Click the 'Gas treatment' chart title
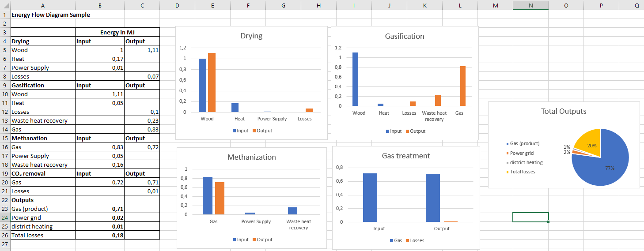The image size is (644, 251). tap(406, 156)
